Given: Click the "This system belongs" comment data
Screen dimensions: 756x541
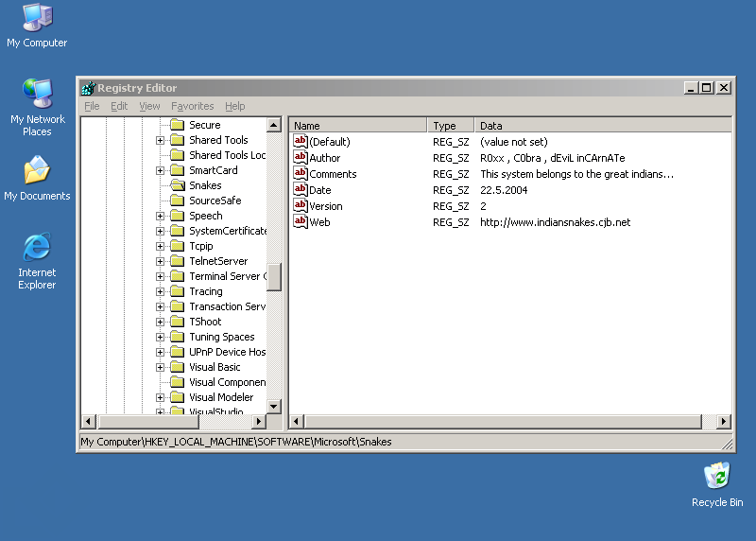Looking at the screenshot, I should 576,174.
